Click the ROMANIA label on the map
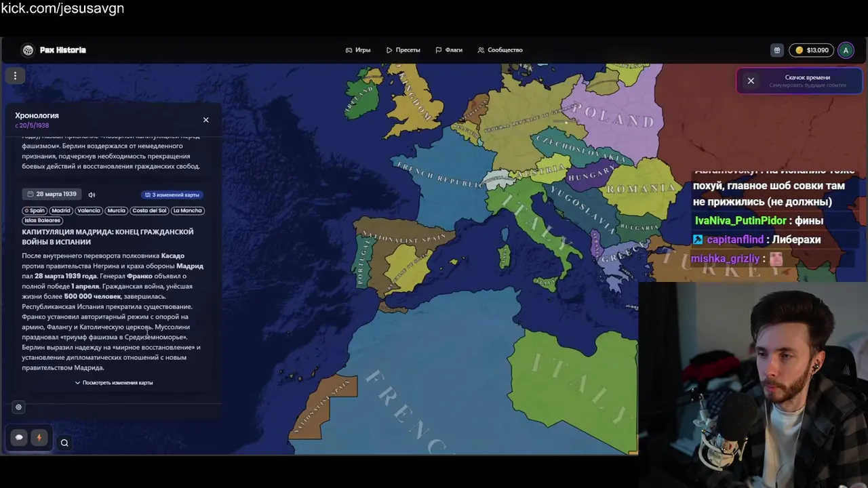Screen dimensions: 868x488 [642, 188]
